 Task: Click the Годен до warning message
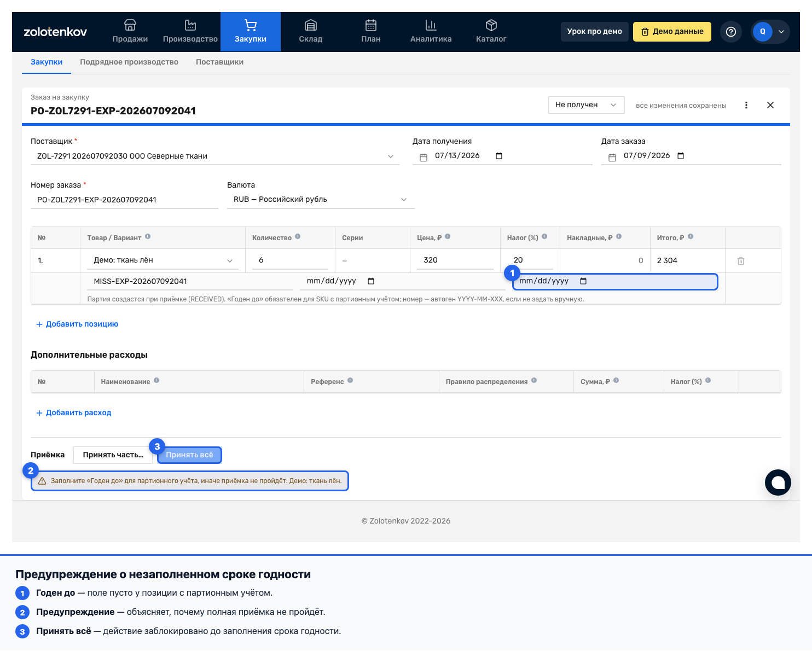coord(190,481)
